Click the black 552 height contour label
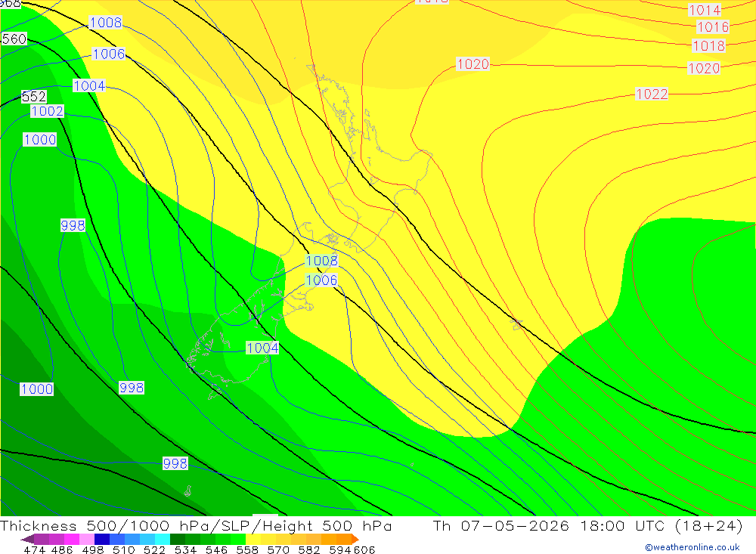This screenshot has width=756, height=554. [34, 97]
